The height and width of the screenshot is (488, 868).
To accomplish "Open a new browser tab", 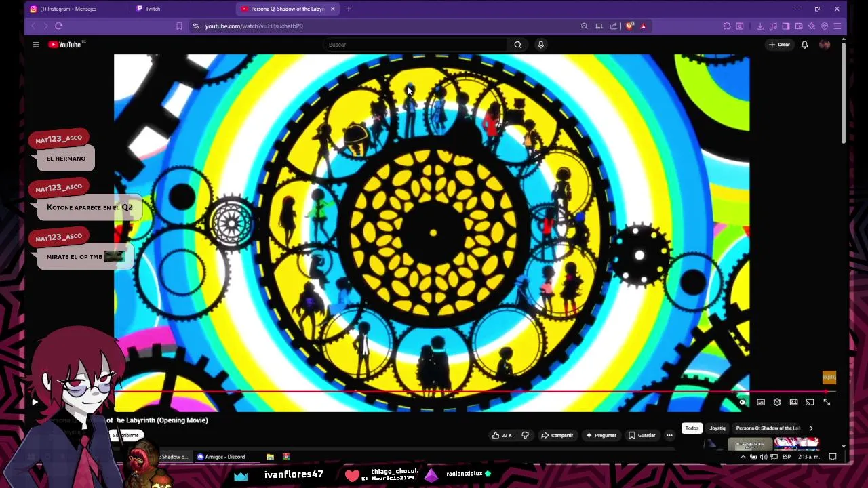I will 349,9.
